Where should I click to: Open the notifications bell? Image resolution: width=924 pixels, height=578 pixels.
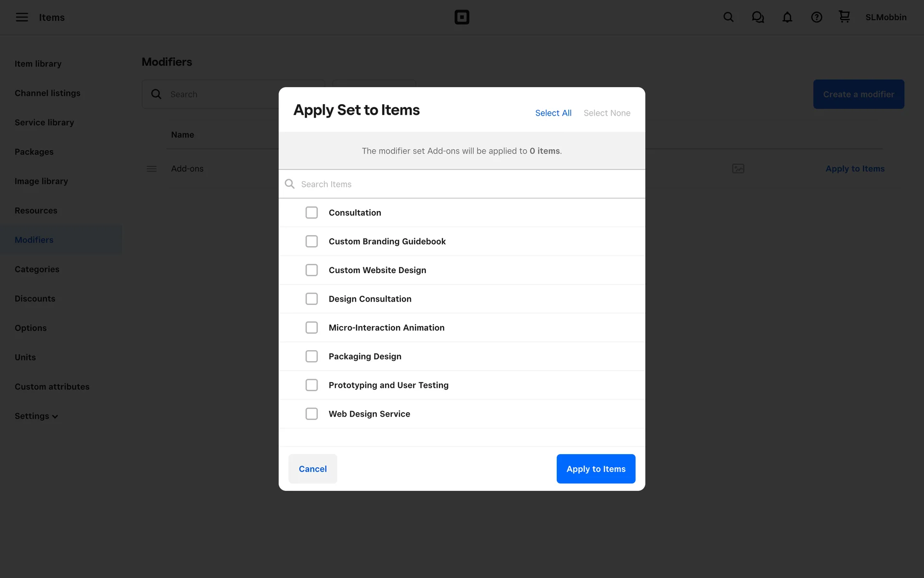[x=787, y=17]
